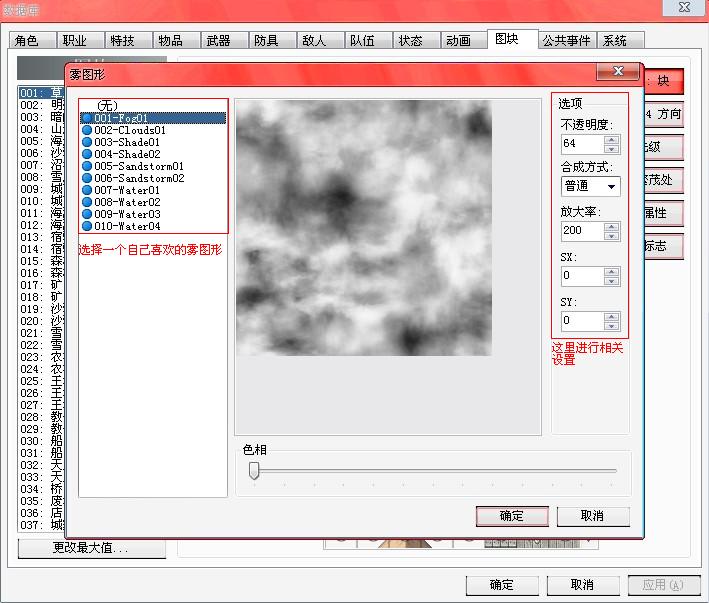
Task: Click blue icon beside 010-Water04
Action: pos(87,226)
